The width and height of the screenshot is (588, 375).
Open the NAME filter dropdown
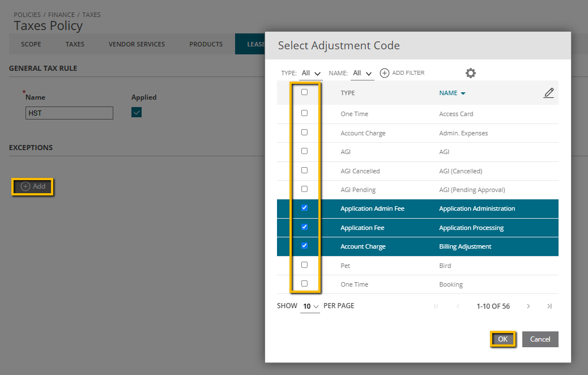click(362, 73)
